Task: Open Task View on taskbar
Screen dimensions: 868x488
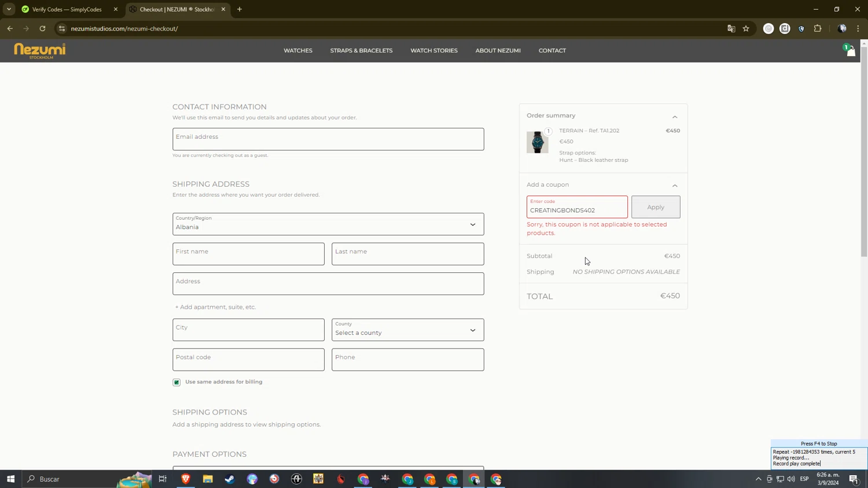Action: tap(163, 479)
